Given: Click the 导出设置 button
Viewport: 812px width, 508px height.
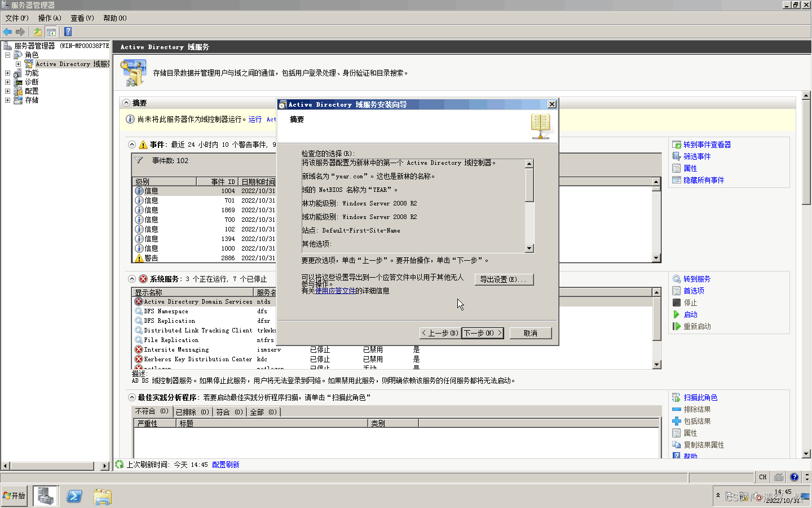Looking at the screenshot, I should (x=504, y=279).
